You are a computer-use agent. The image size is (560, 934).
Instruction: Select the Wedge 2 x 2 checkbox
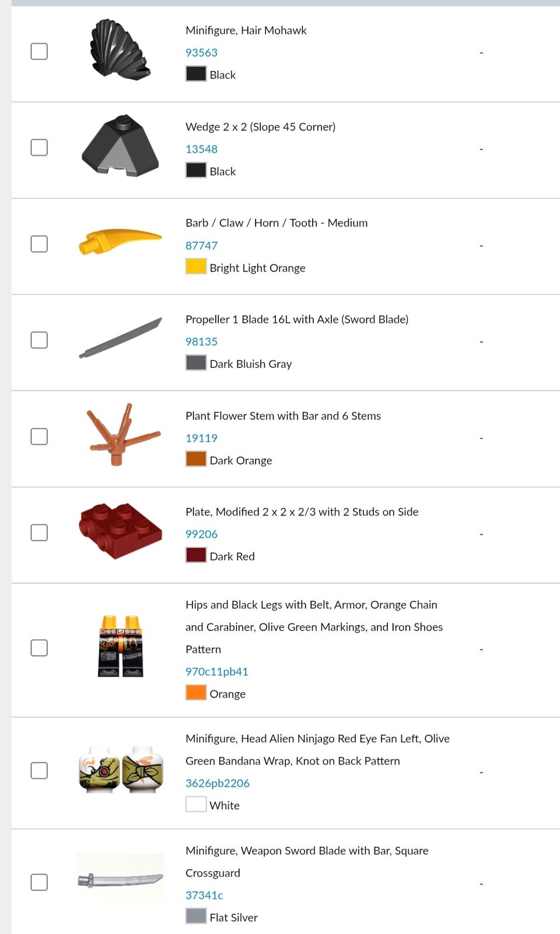39,148
